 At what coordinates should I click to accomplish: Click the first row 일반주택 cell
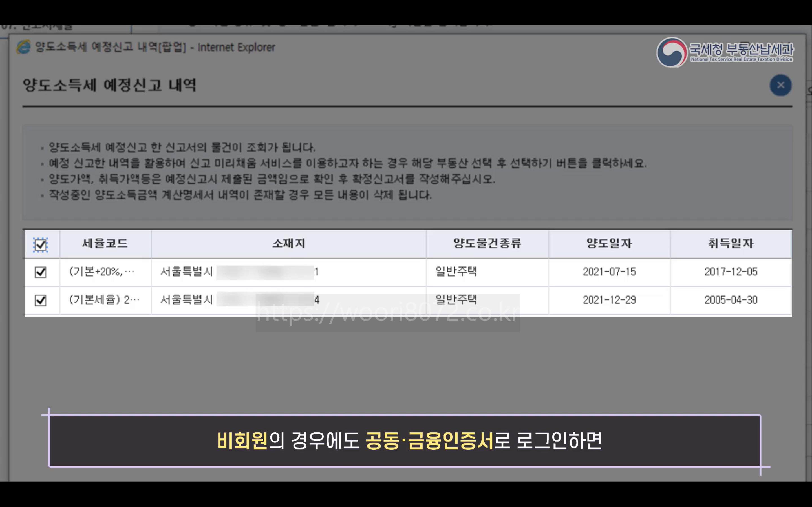tap(456, 271)
